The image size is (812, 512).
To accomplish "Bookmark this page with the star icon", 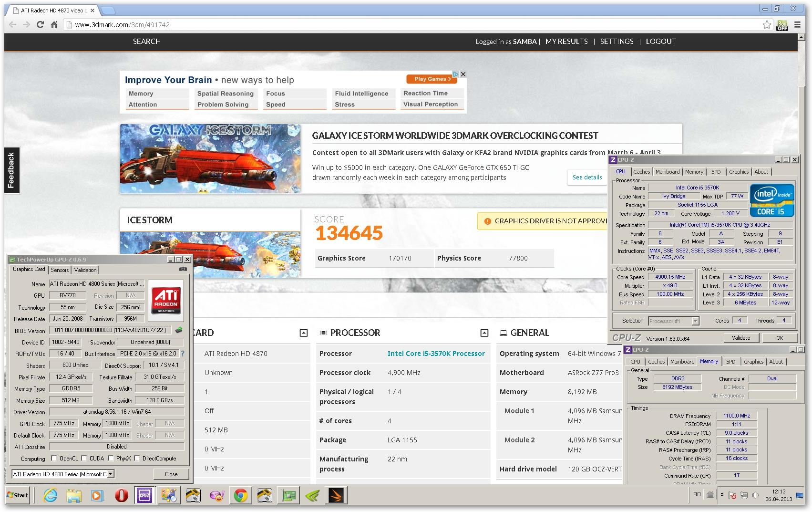I will click(x=766, y=24).
